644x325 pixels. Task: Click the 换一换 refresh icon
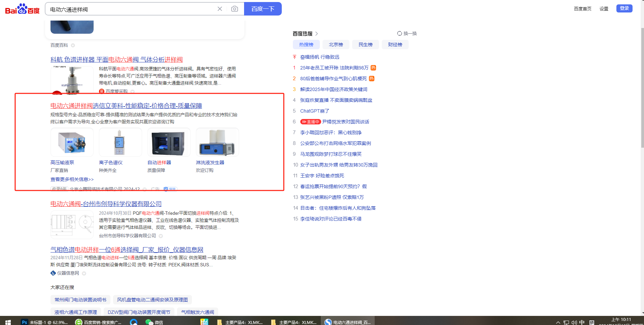pyautogui.click(x=400, y=33)
